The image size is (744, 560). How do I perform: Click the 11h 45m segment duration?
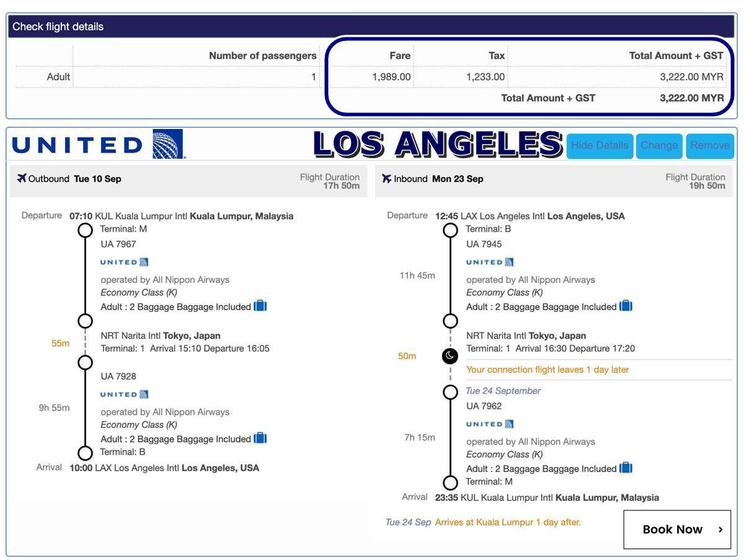tap(417, 275)
